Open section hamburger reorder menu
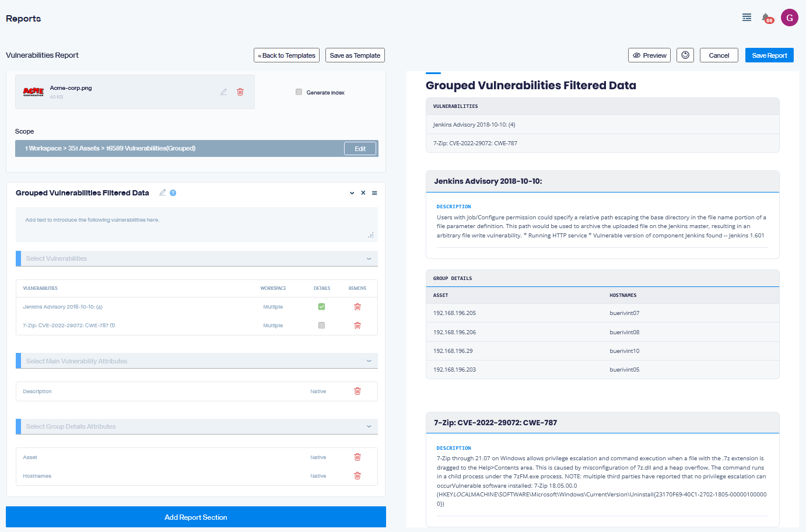The width and height of the screenshot is (806, 532). (374, 193)
